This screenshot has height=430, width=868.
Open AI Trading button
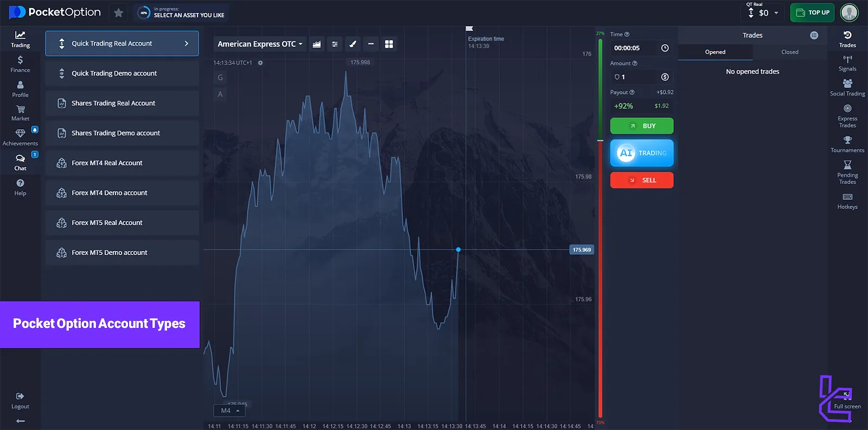(642, 153)
